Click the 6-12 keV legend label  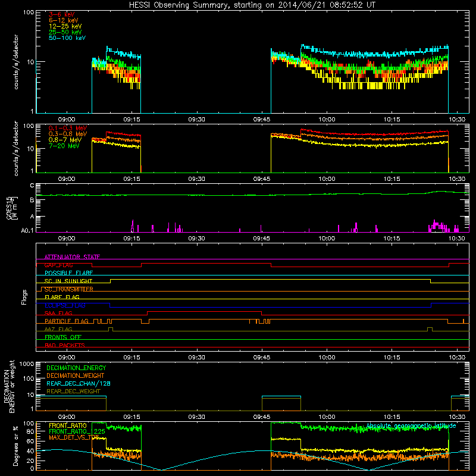[x=63, y=20]
